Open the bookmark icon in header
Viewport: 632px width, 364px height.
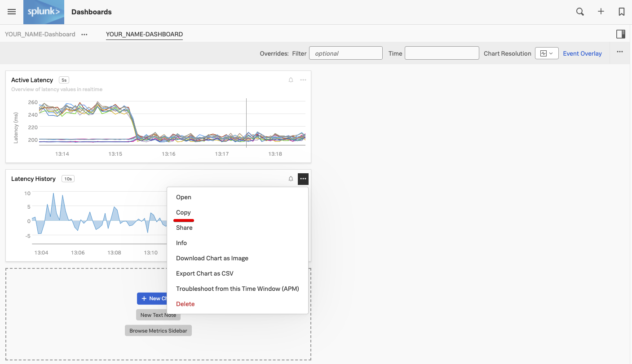[x=622, y=12]
